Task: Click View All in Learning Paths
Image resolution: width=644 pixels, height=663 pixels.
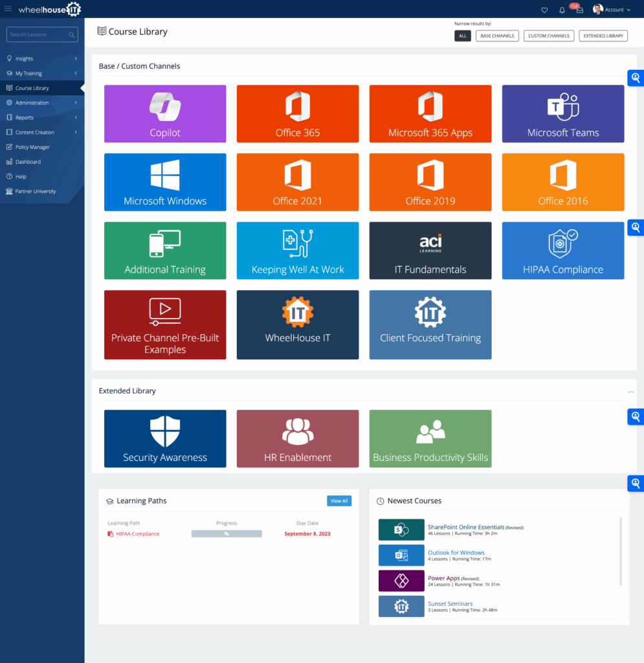Action: click(339, 501)
